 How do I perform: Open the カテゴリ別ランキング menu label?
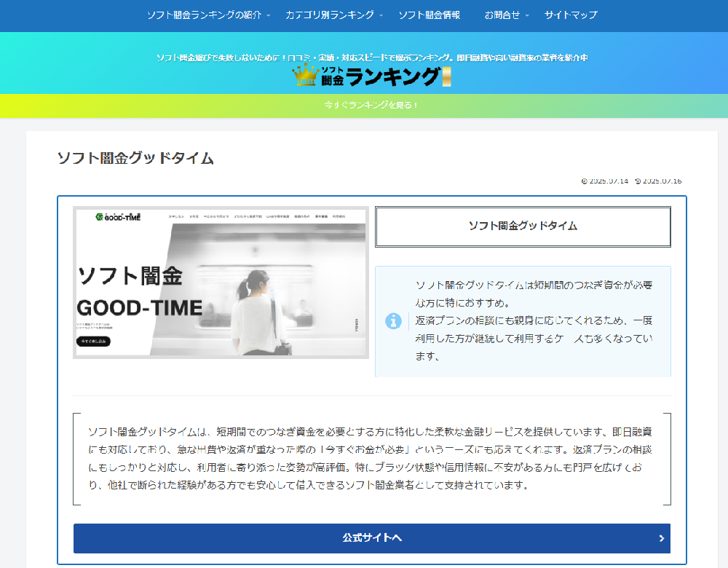click(x=329, y=15)
